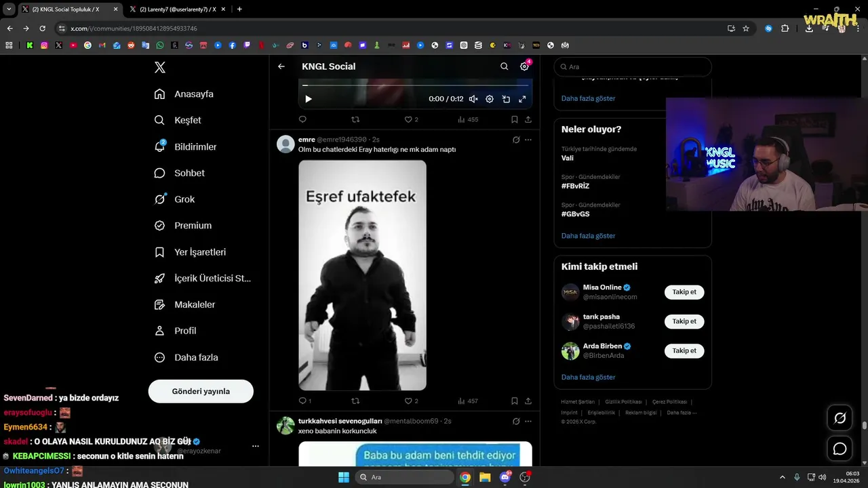Open Bildirimler notifications
Screen dimensions: 868x488
point(185,146)
